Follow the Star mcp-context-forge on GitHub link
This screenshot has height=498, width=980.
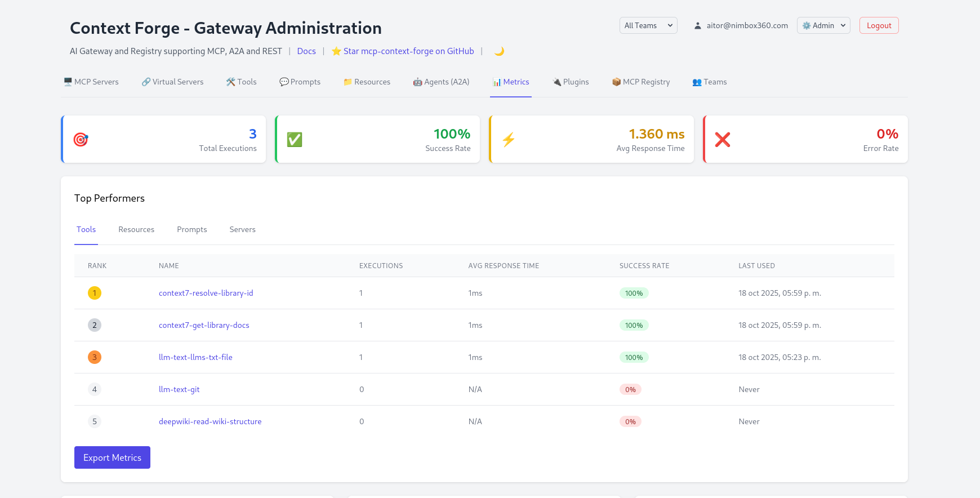tap(408, 51)
